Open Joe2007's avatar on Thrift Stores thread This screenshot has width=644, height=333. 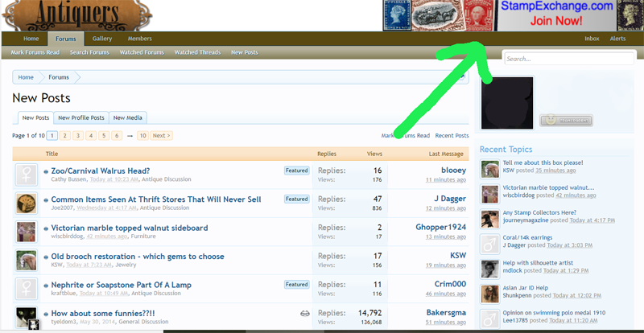tap(27, 203)
